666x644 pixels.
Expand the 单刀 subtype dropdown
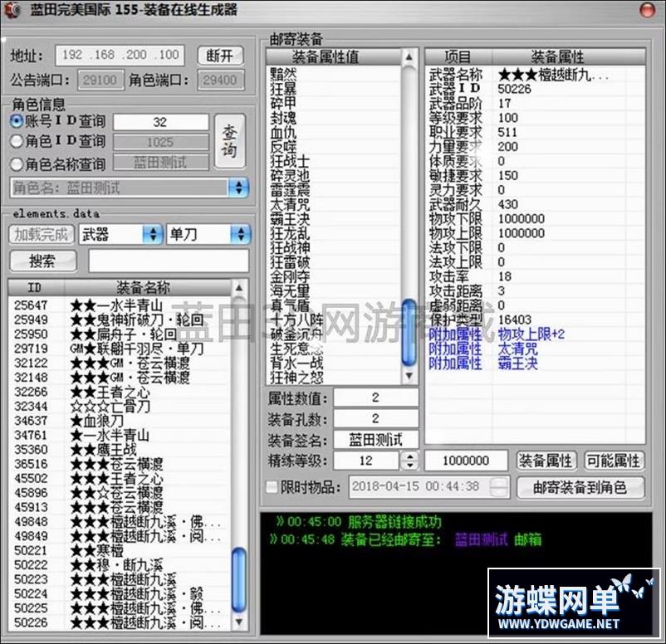click(240, 235)
